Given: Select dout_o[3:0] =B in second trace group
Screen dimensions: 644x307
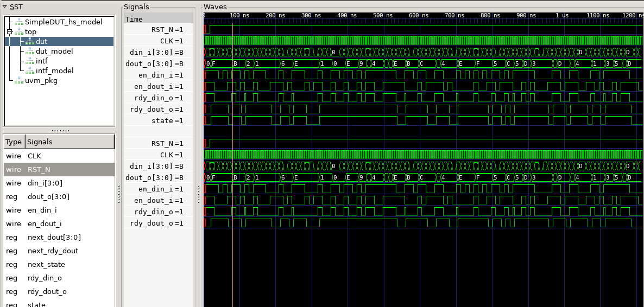Looking at the screenshot, I should [159, 177].
